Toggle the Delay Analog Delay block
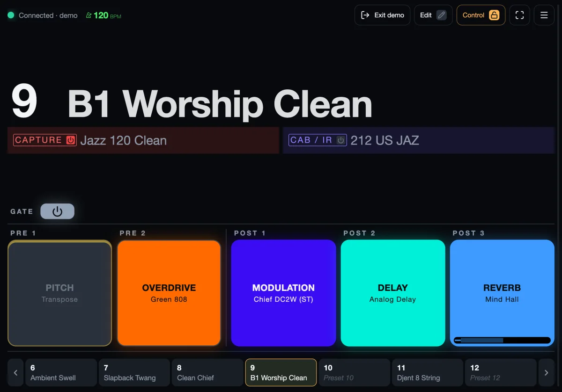This screenshot has height=392, width=562. (393, 293)
